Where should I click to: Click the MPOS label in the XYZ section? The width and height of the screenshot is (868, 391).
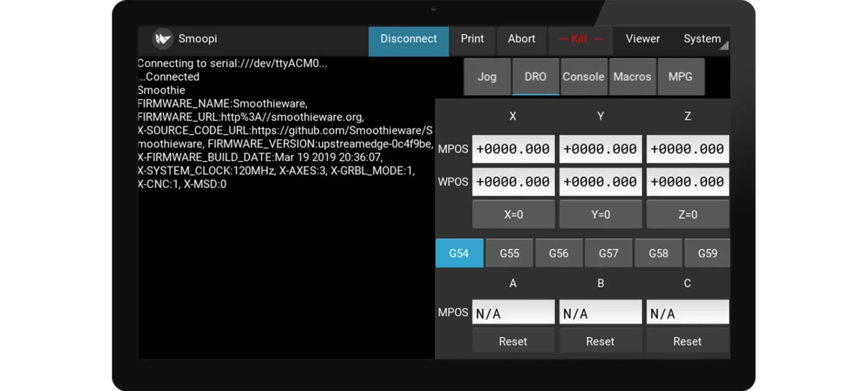pyautogui.click(x=453, y=149)
